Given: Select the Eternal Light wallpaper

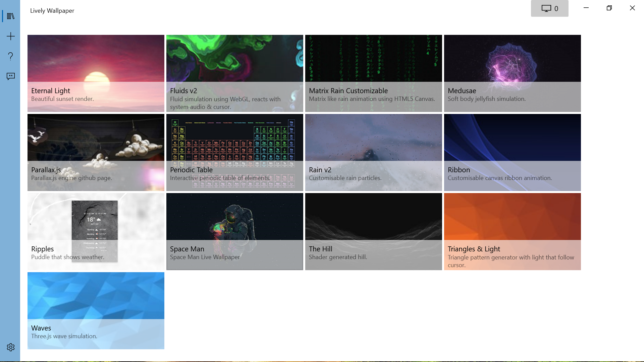Looking at the screenshot, I should coord(96,73).
